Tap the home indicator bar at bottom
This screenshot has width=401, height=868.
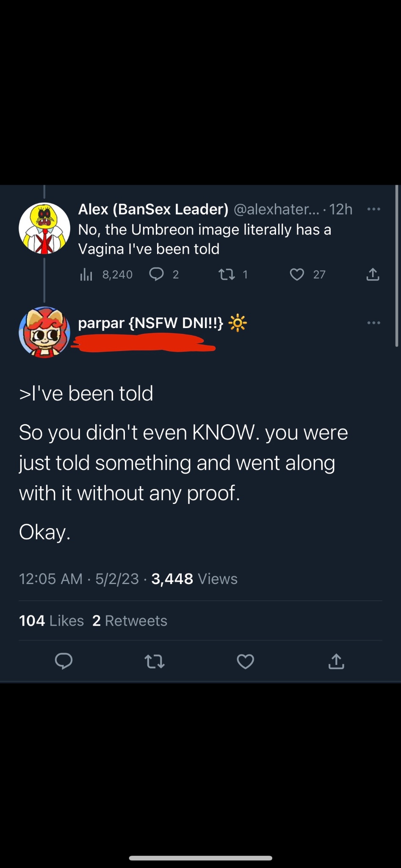(x=200, y=858)
